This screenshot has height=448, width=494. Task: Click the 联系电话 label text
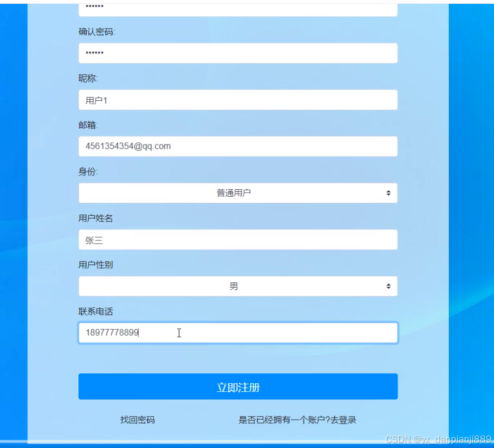95,312
